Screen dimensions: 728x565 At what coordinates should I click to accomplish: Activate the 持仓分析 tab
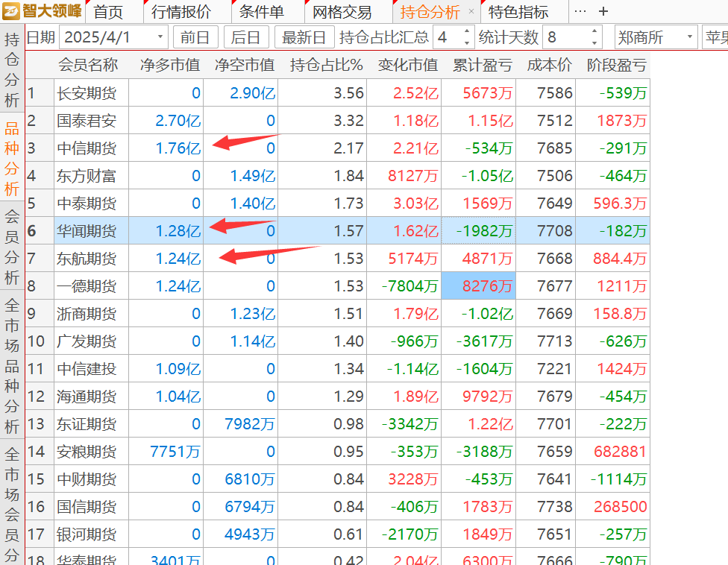pos(430,12)
